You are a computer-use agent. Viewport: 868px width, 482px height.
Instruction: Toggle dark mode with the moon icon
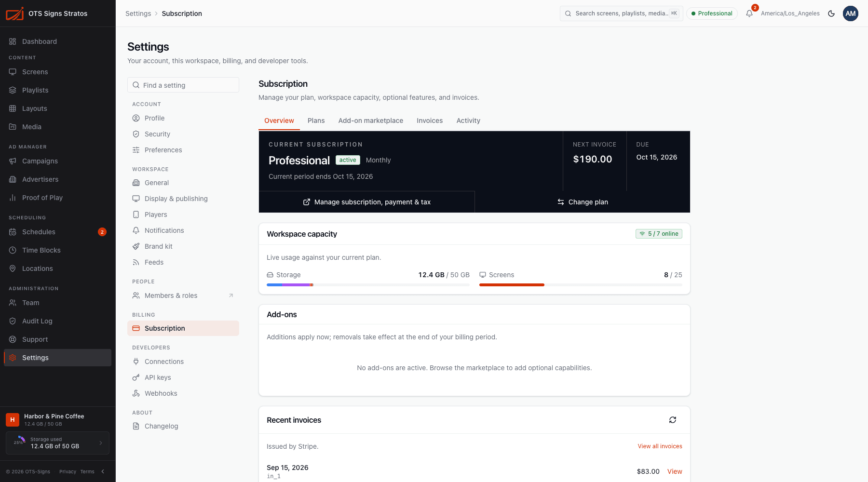[x=831, y=13]
